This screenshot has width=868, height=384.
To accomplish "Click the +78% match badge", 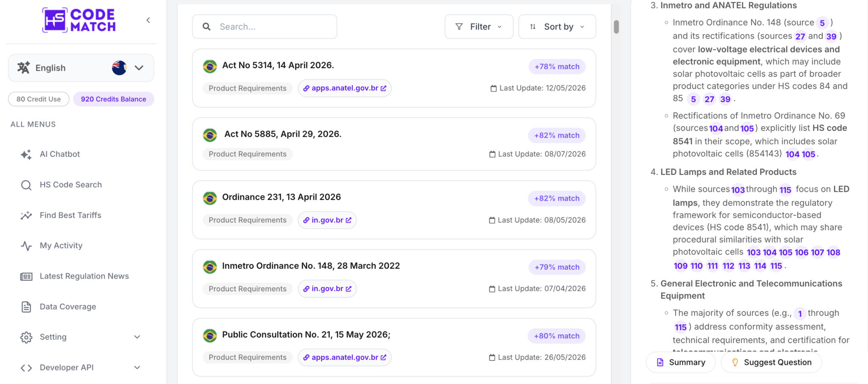I will click(557, 66).
